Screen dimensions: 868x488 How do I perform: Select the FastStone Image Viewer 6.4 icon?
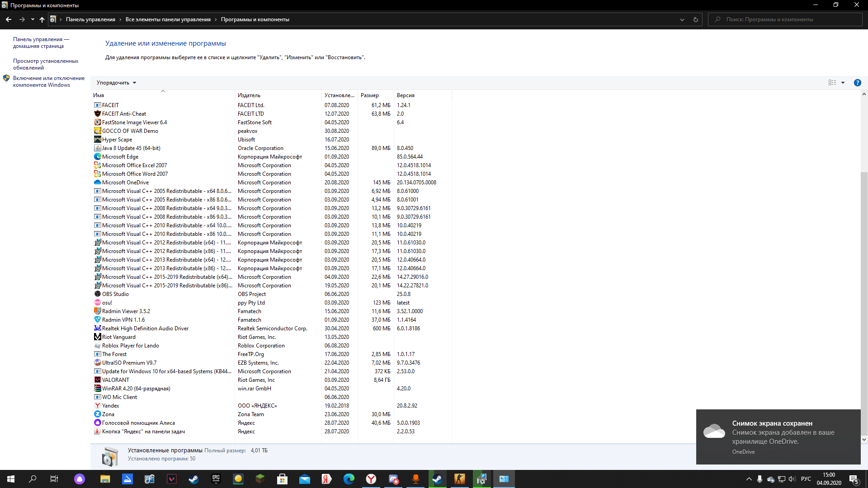click(97, 122)
